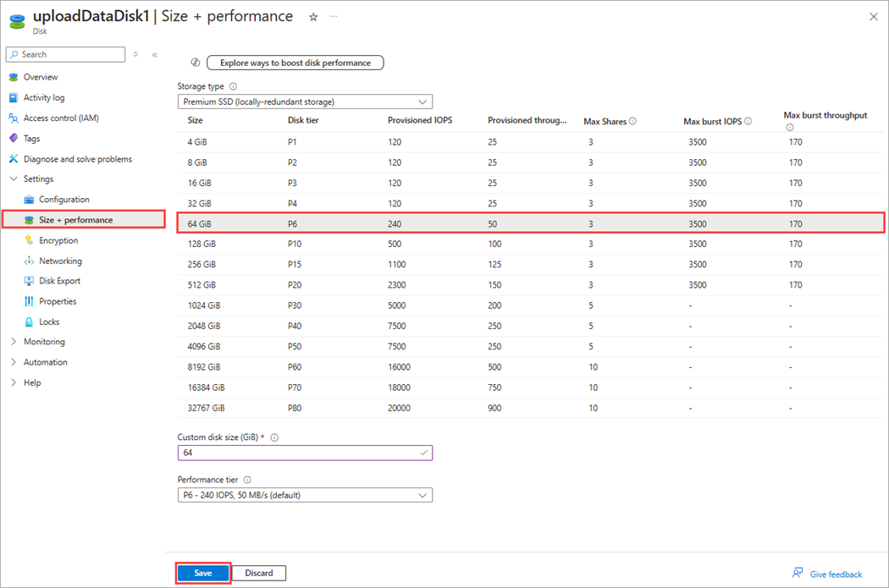Select the 256 GiB P15 row
This screenshot has height=588, width=889.
(x=530, y=265)
